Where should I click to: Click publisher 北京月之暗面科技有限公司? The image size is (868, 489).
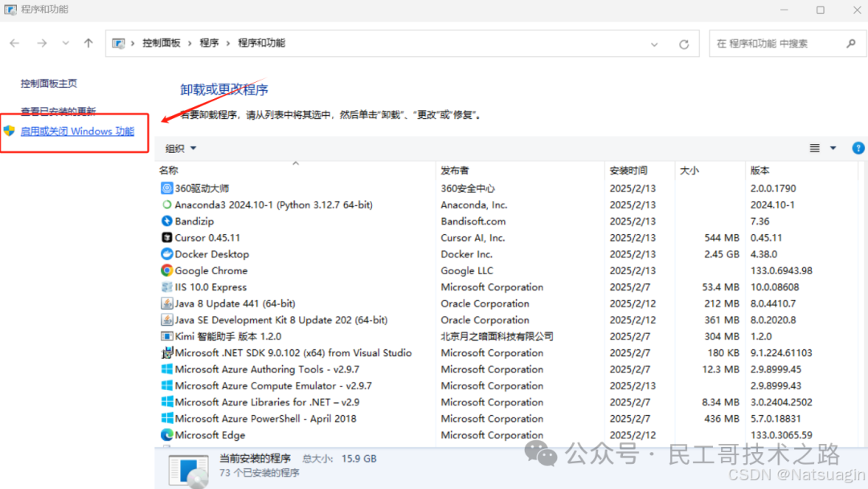[x=497, y=336]
